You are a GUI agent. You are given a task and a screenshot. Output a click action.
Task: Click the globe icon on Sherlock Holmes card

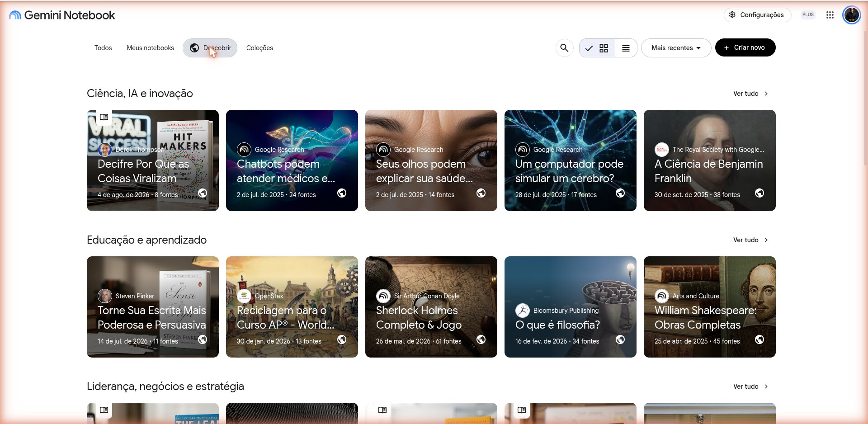coord(481,339)
